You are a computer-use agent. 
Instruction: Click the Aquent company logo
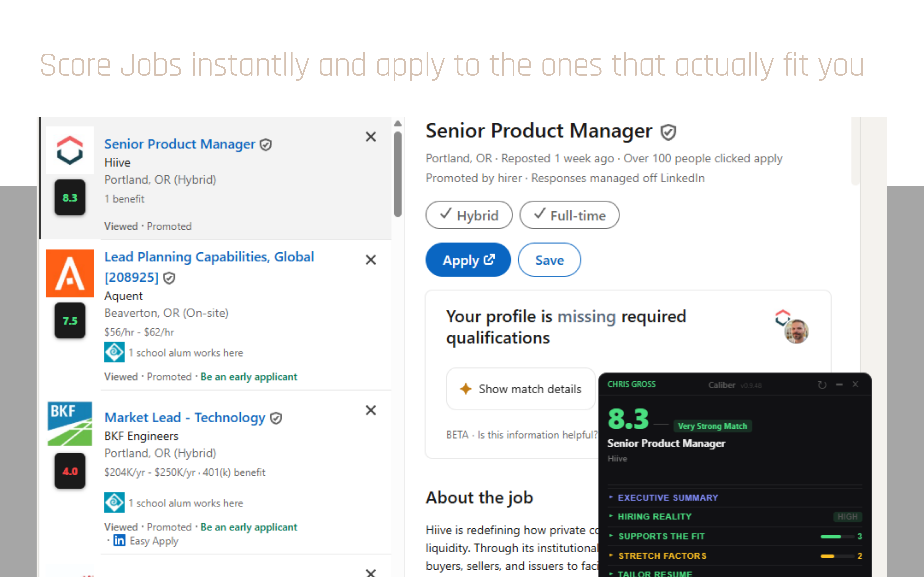click(70, 273)
